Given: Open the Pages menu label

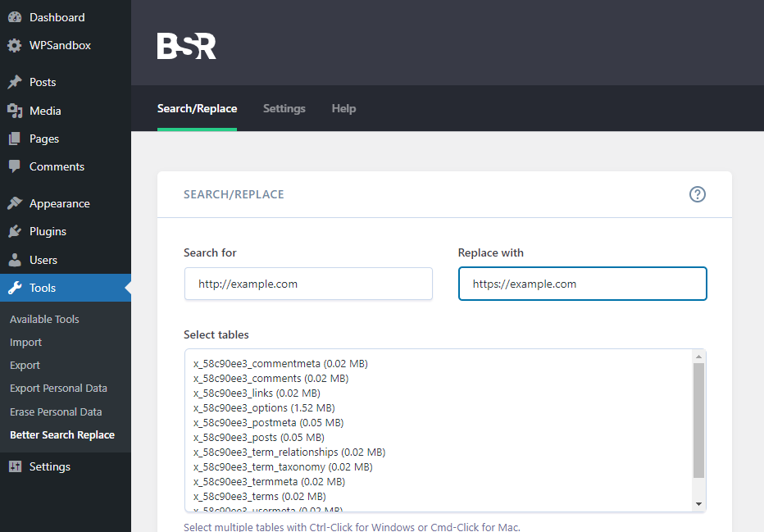Looking at the screenshot, I should 43,139.
